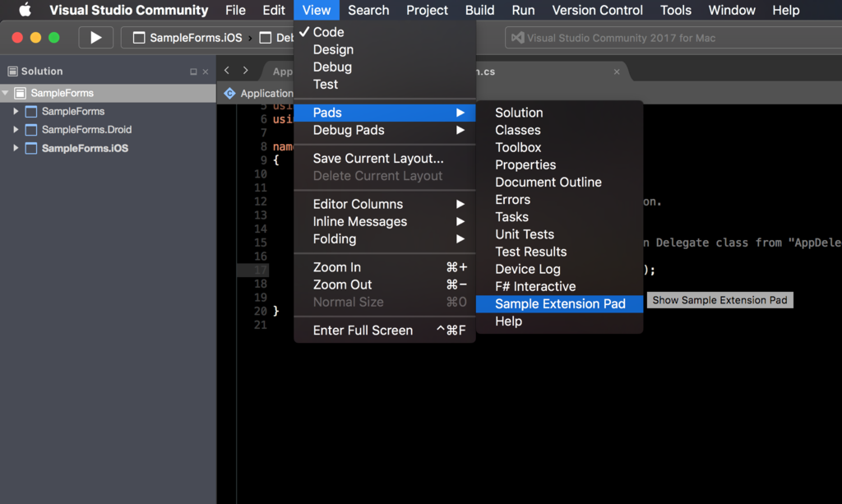This screenshot has height=504, width=842.
Task: Show the Toolbox pad
Action: [559, 147]
